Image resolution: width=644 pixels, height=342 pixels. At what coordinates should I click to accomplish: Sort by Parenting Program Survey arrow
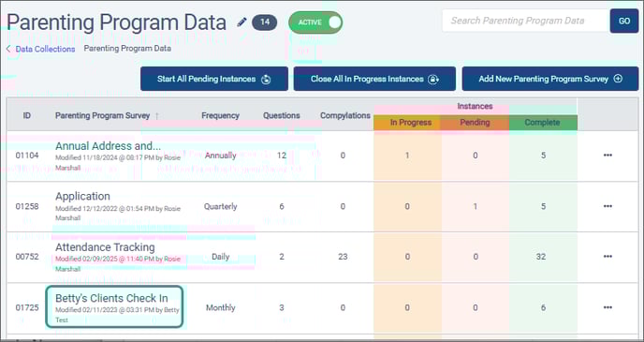click(x=156, y=116)
